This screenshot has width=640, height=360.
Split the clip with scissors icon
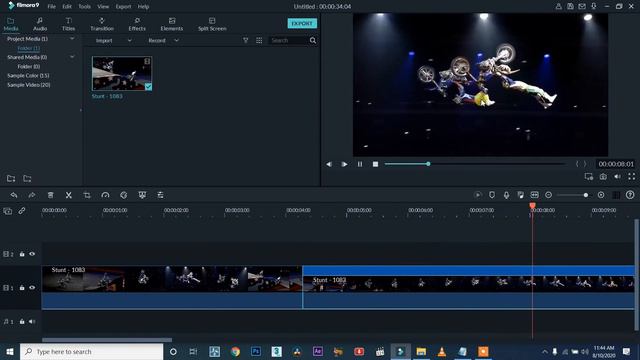[x=69, y=195]
